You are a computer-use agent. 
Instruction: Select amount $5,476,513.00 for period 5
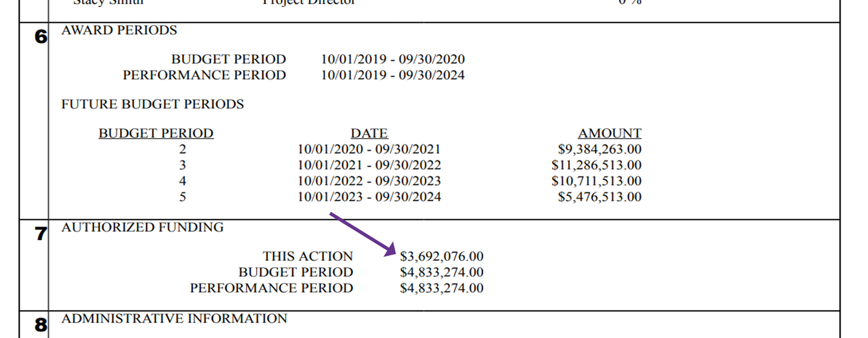pyautogui.click(x=599, y=198)
